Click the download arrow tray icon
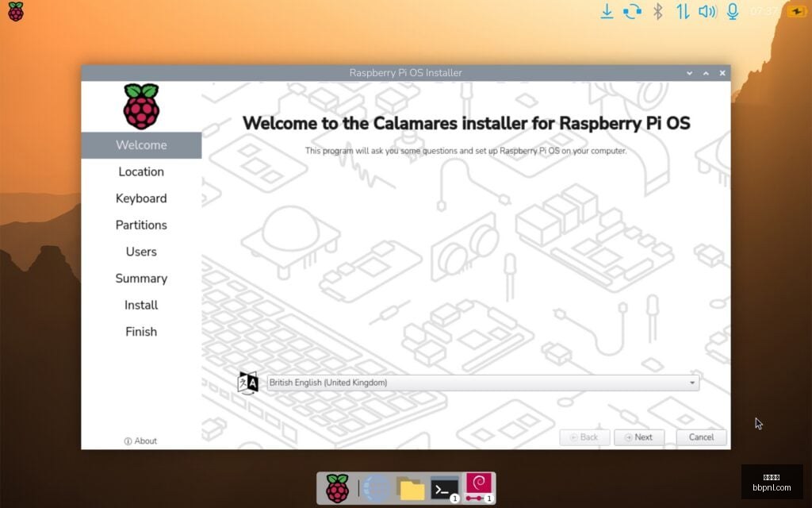The width and height of the screenshot is (812, 508). point(607,11)
